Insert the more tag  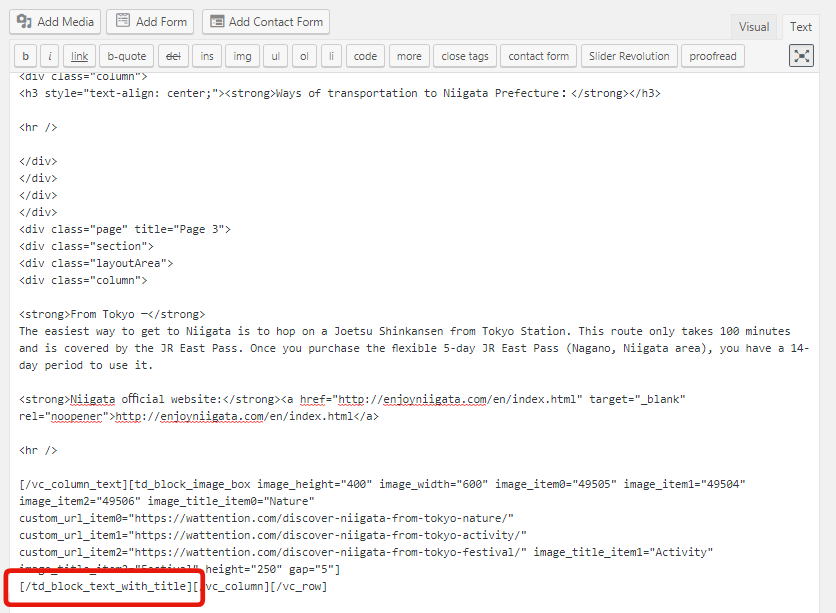[409, 56]
